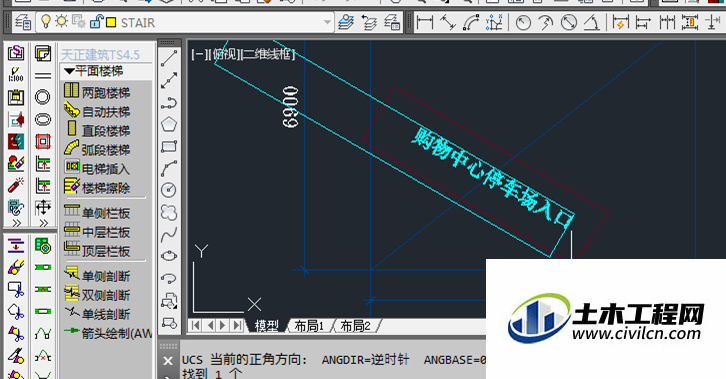Choose 弧段楼梯 curved stair command
The height and width of the screenshot is (379, 726).
click(97, 149)
